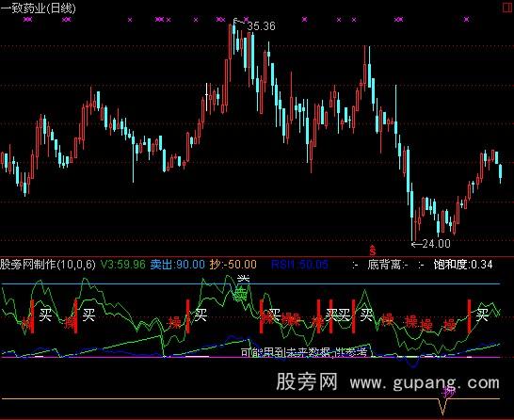This screenshot has width=514, height=420.
Task: Click the 35.36 high price label
Action: (262, 26)
